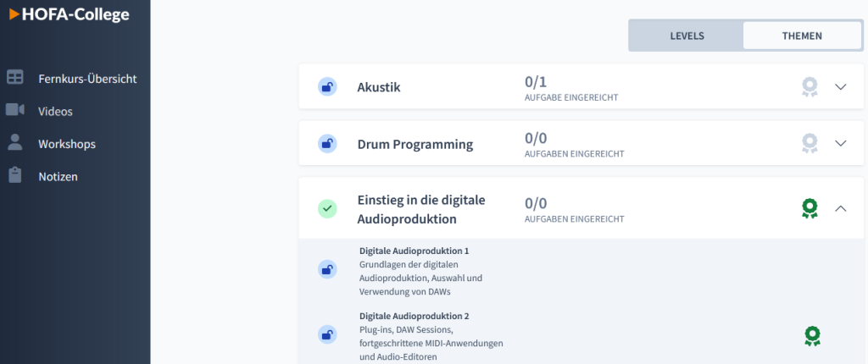Expand the Drum Programming section chevron
The image size is (868, 364).
tap(840, 143)
